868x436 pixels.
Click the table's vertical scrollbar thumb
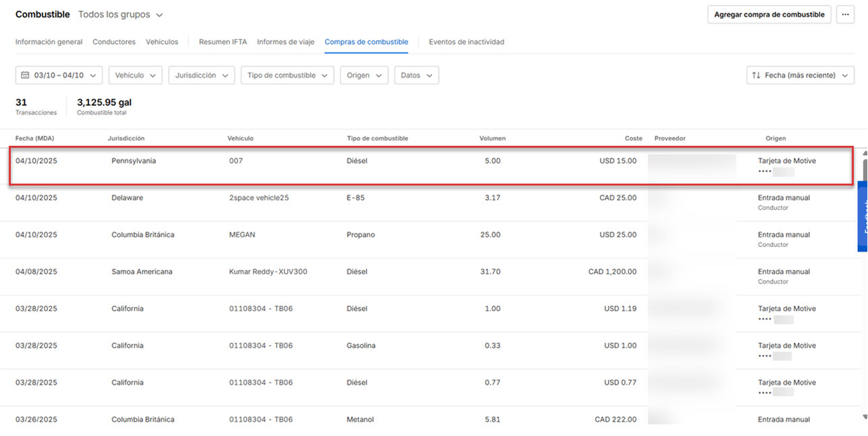[865, 170]
